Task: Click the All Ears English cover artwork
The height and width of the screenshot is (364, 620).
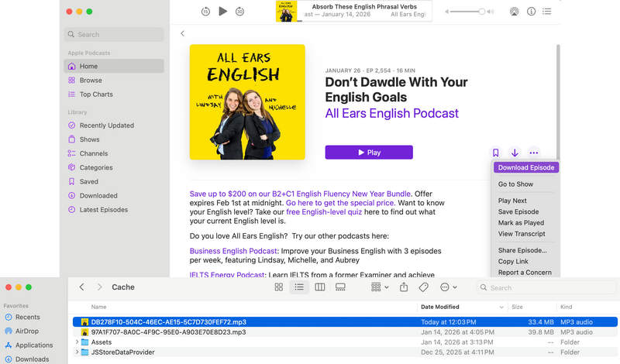Action: click(x=247, y=102)
